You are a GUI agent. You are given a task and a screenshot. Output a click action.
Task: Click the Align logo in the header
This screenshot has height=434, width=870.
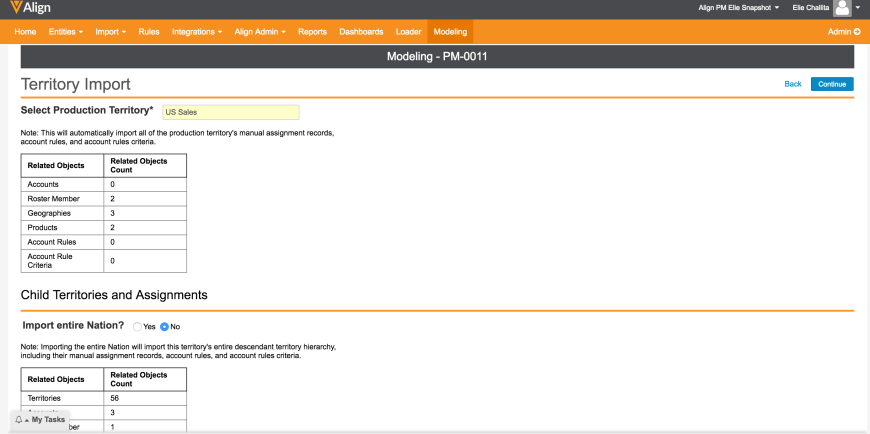coord(31,8)
